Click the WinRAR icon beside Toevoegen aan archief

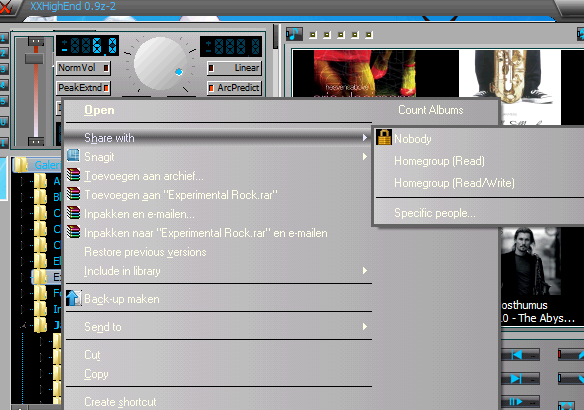tap(73, 175)
